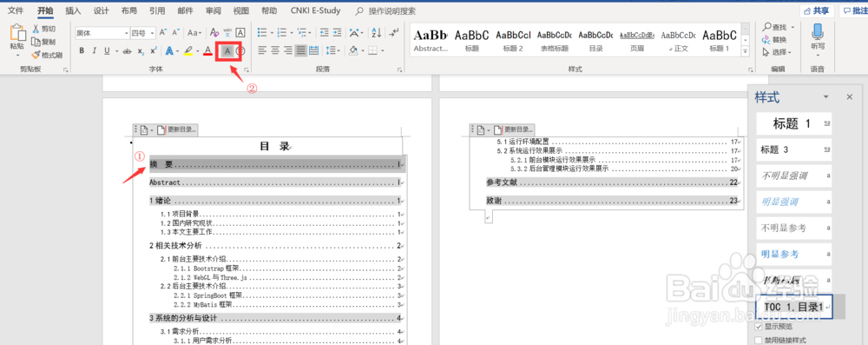This screenshot has width=868, height=345.
Task: Open the Find (查找) dropdown arrow
Action: [792, 27]
